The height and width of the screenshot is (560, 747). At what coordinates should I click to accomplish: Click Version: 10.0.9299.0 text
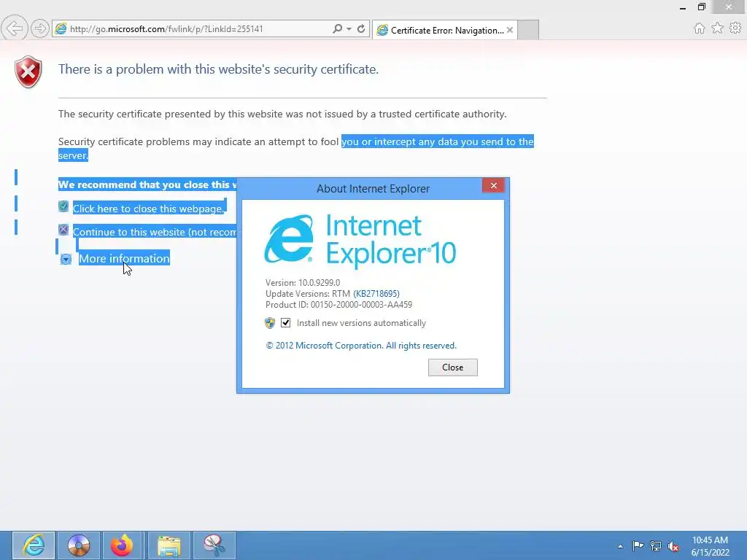(303, 283)
